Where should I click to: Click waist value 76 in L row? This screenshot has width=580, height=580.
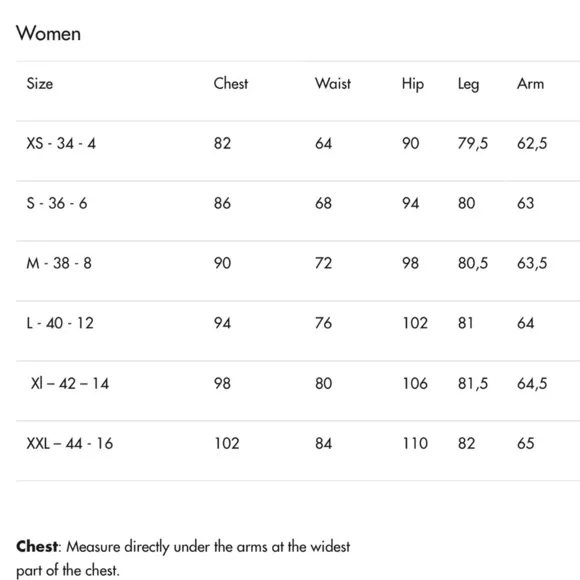pyautogui.click(x=323, y=323)
